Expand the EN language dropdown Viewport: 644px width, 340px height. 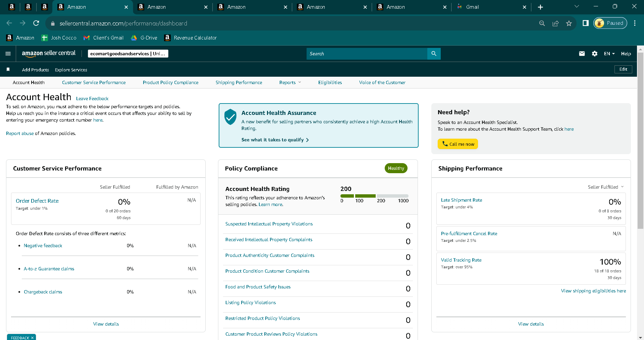(609, 54)
